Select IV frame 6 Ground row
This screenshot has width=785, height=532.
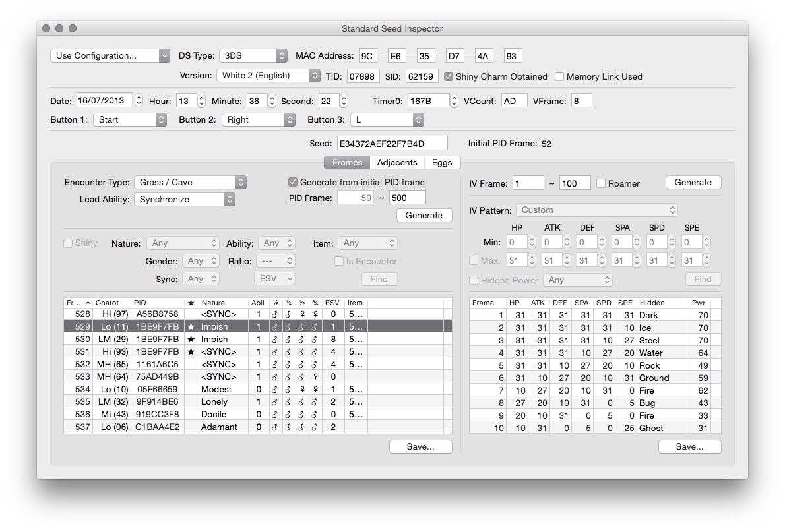pyautogui.click(x=595, y=378)
